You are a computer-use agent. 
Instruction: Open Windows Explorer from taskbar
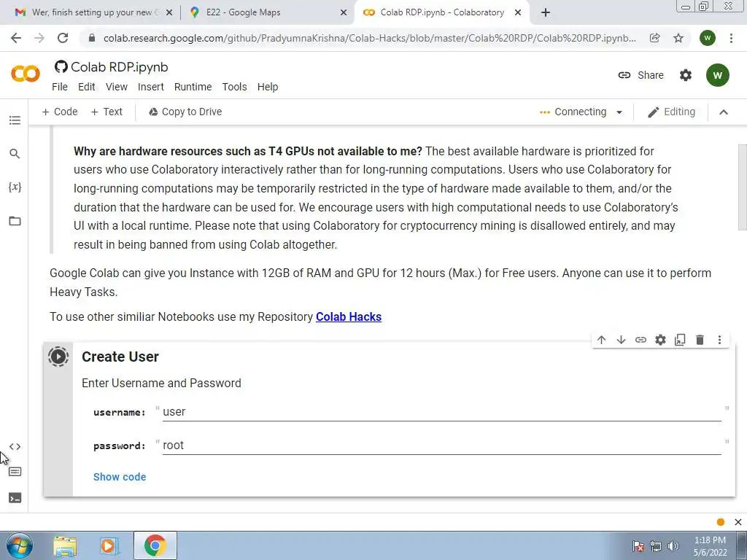[x=65, y=545]
